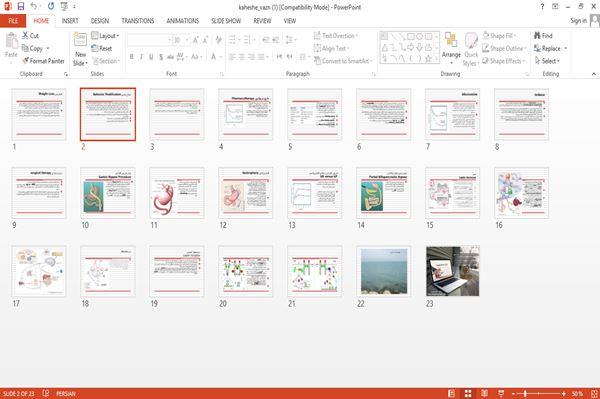Click the zoom slider handle
The height and width of the screenshot is (399, 600).
(x=525, y=393)
